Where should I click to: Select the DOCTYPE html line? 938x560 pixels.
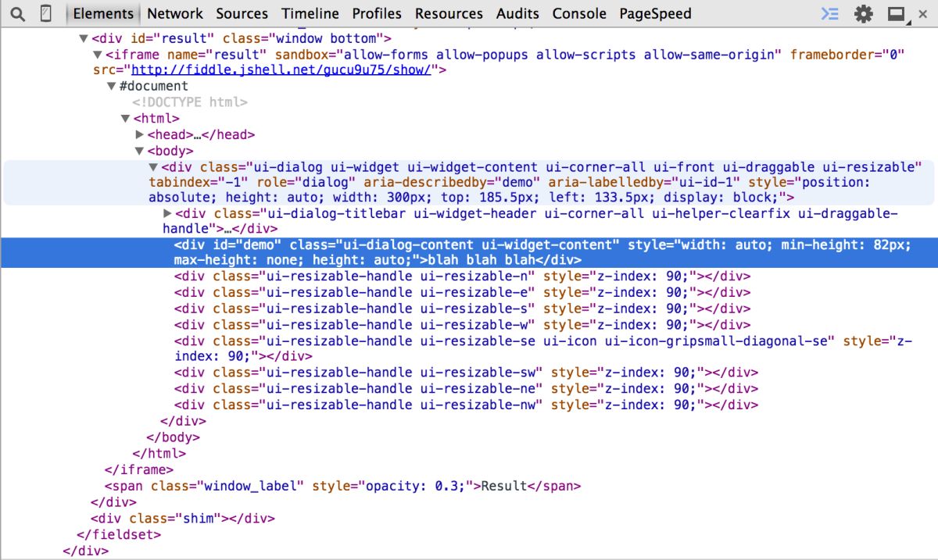[190, 102]
